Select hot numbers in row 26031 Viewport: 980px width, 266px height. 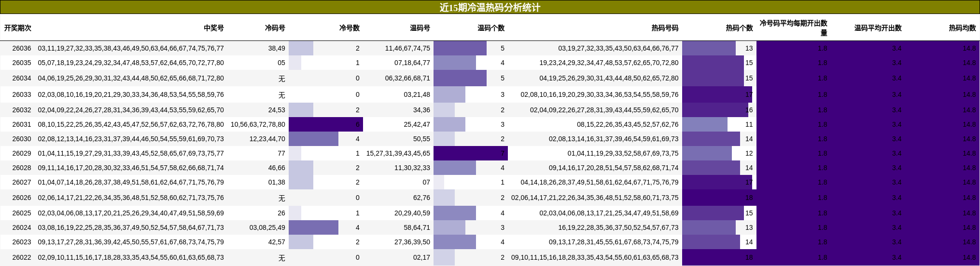point(628,124)
